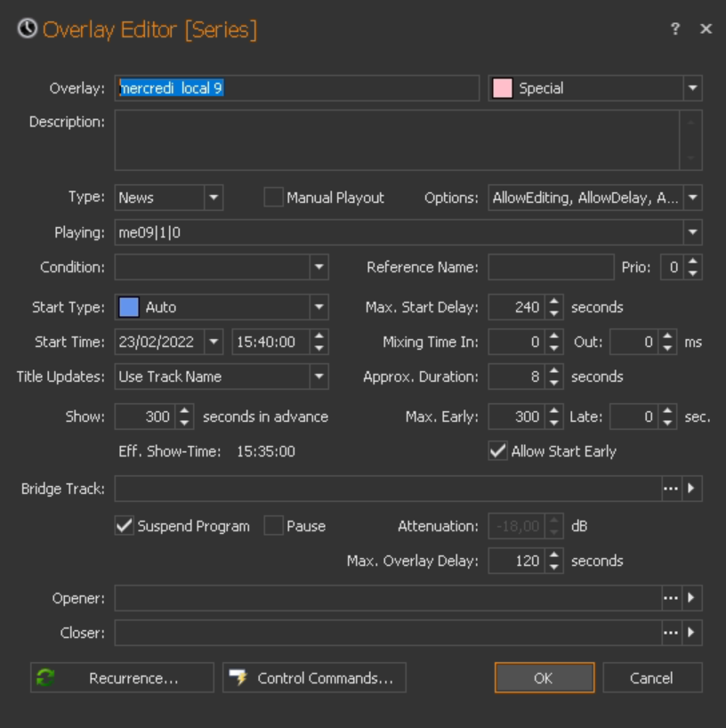Click the help question mark icon
The image size is (726, 728).
click(675, 28)
